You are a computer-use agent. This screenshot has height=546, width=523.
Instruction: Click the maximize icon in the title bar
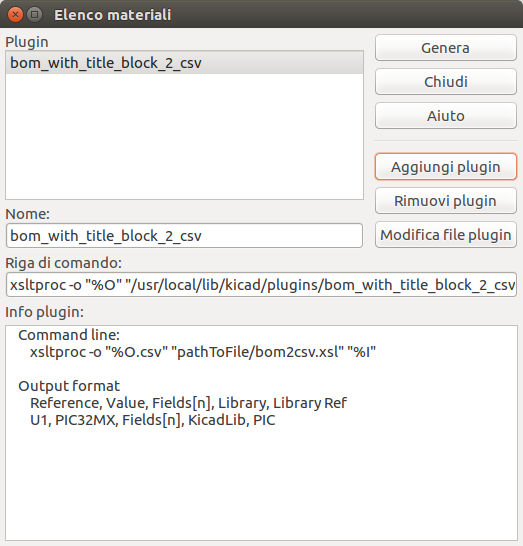tap(34, 15)
